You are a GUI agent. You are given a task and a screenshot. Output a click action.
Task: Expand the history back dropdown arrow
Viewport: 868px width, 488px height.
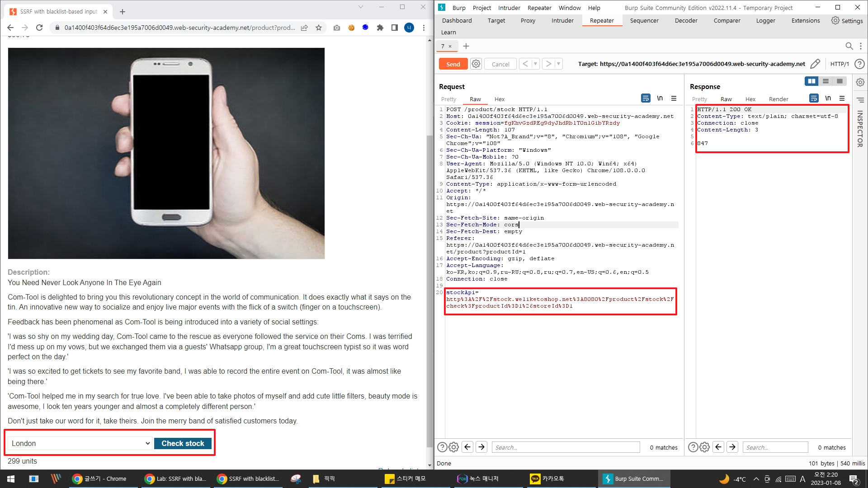tap(535, 64)
